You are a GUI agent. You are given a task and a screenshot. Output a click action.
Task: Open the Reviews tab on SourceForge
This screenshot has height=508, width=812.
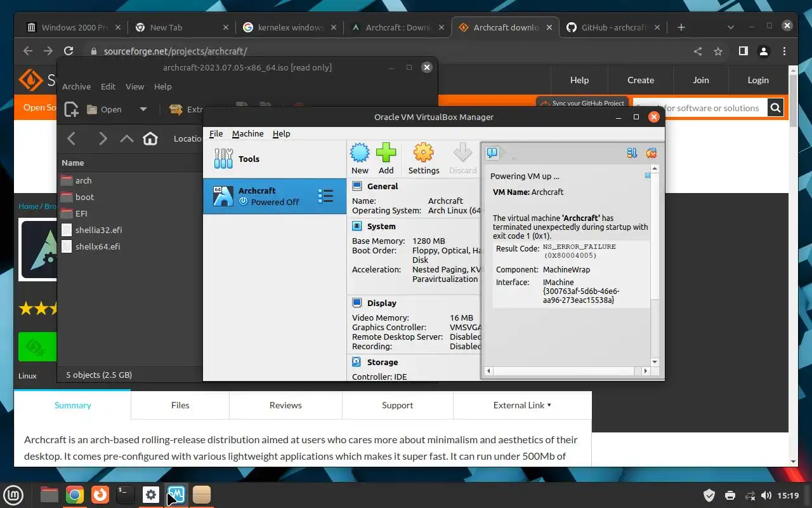[285, 405]
